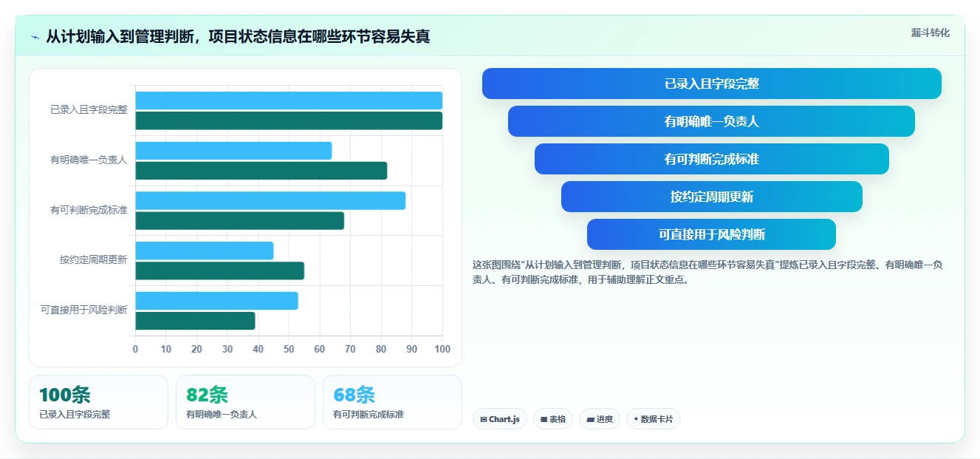Viewport: 980px width, 459px height.
Task: Click funnel stage 已录入且字段完整
Action: coord(712,84)
